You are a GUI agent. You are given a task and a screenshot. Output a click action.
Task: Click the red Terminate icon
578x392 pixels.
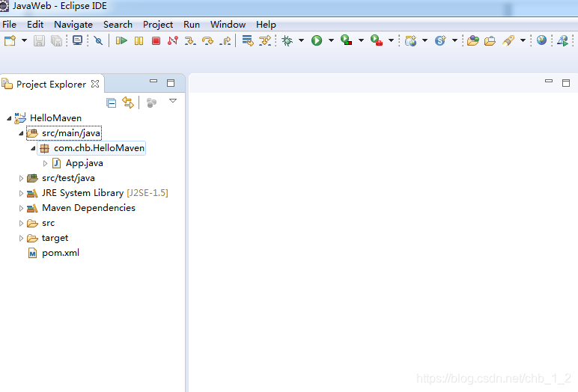[156, 40]
